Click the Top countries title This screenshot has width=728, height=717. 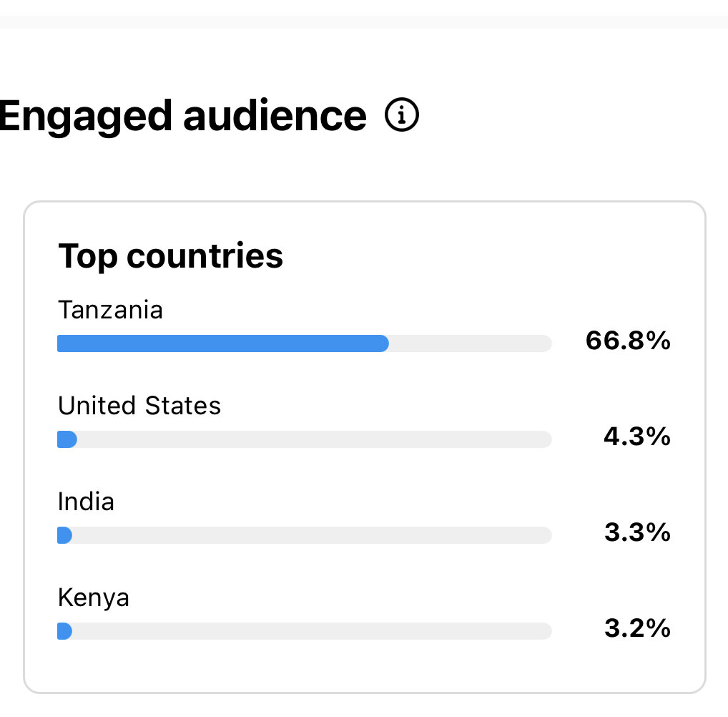tap(170, 256)
